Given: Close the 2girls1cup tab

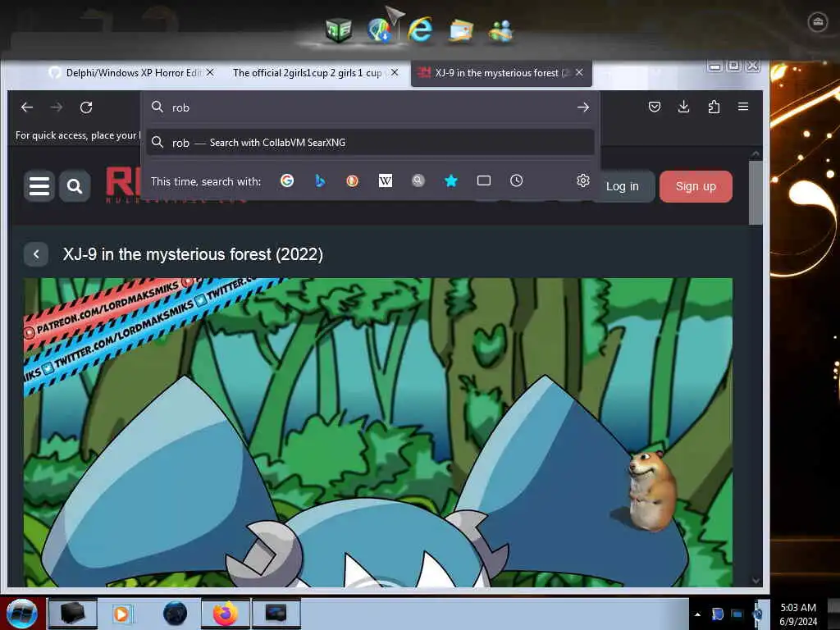Looking at the screenshot, I should (395, 72).
